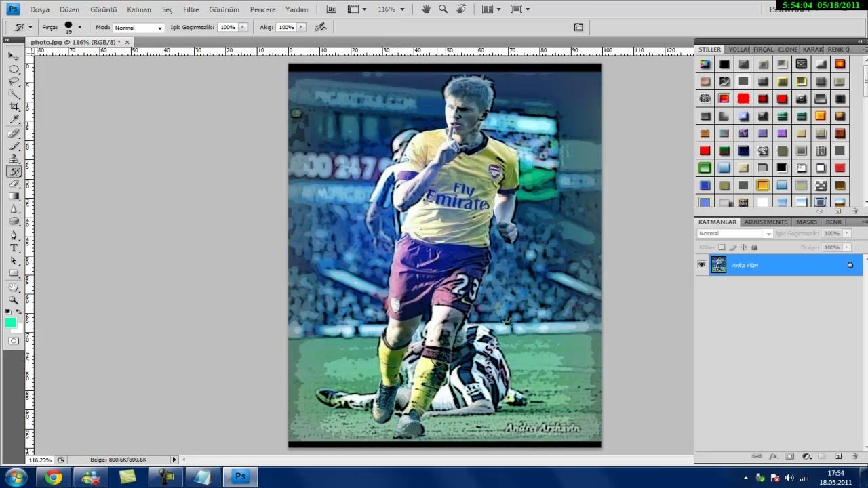This screenshot has height=488, width=868.
Task: Select the Clone Stamp tool
Action: (14, 159)
